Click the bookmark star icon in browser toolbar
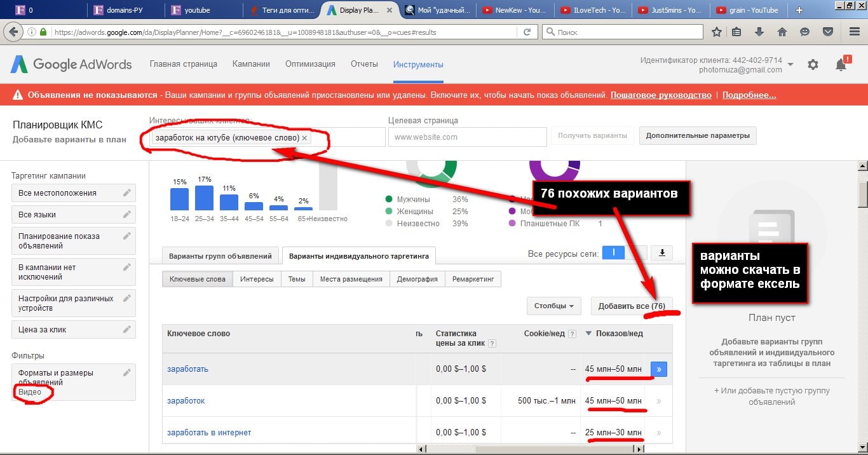Screen dimensions: 868x455 pos(717,32)
